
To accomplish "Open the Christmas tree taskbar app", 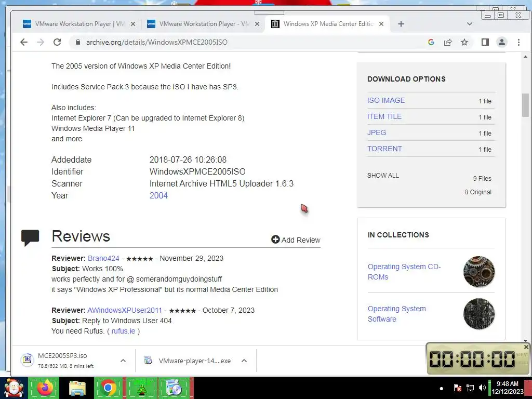I will [x=141, y=388].
